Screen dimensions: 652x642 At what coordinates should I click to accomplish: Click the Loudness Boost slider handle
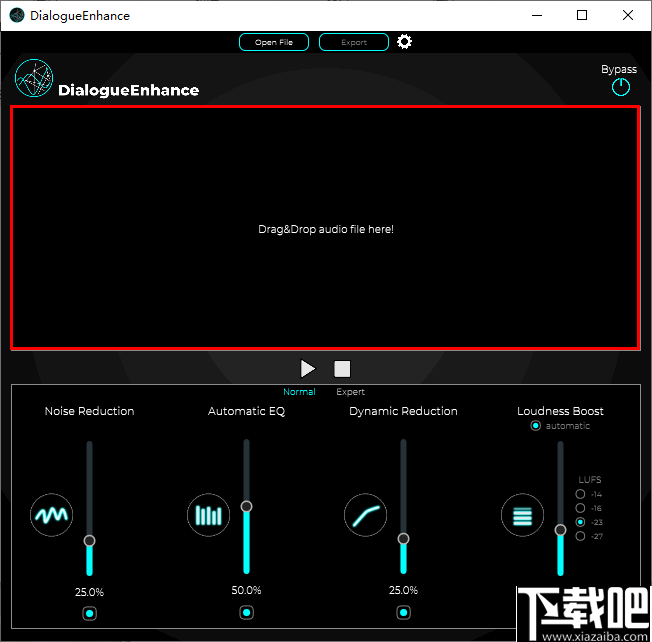click(x=561, y=530)
